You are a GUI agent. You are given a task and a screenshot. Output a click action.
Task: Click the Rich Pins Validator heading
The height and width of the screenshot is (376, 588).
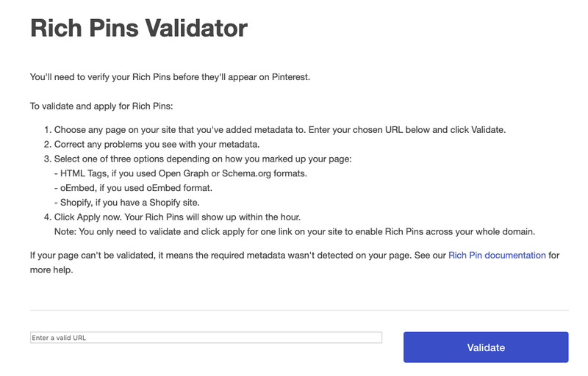139,28
